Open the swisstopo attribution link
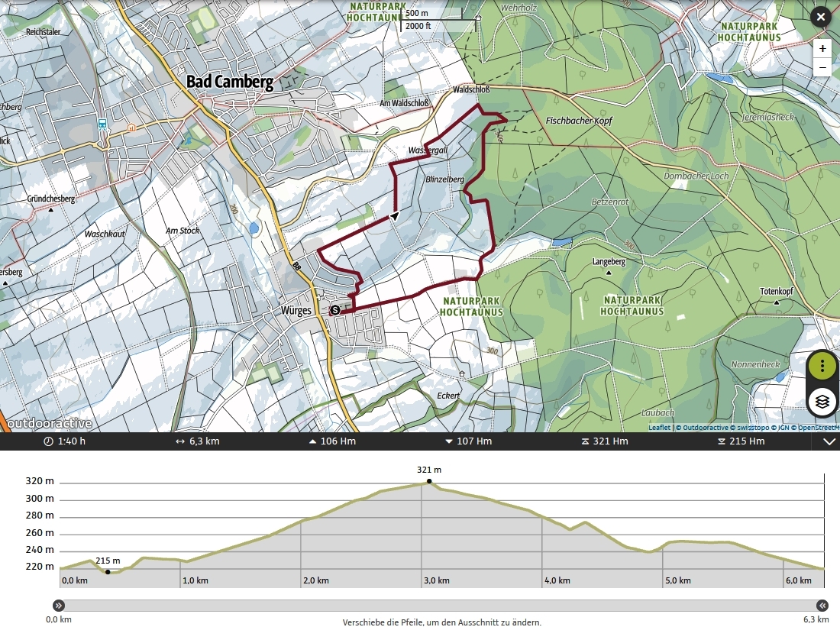Viewport: 840px width, 627px height. [753, 428]
